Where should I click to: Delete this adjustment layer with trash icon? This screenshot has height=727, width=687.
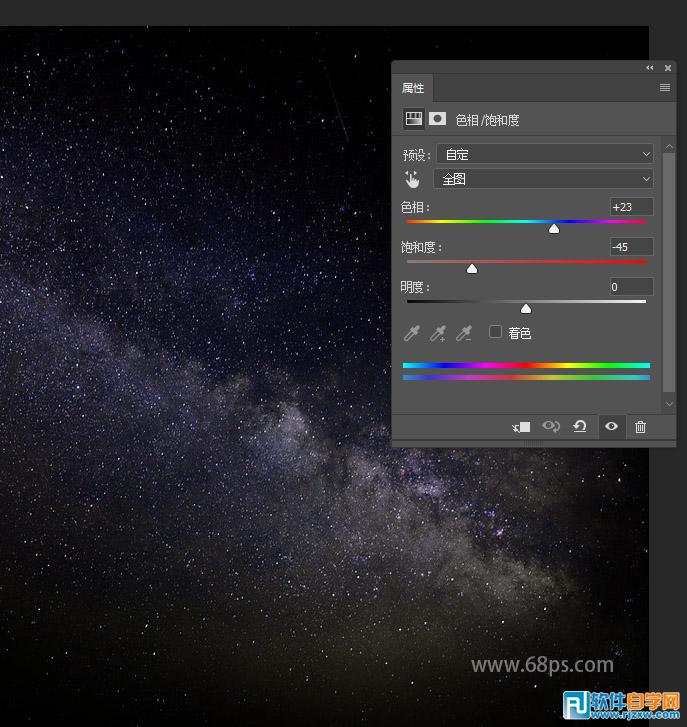pos(641,427)
